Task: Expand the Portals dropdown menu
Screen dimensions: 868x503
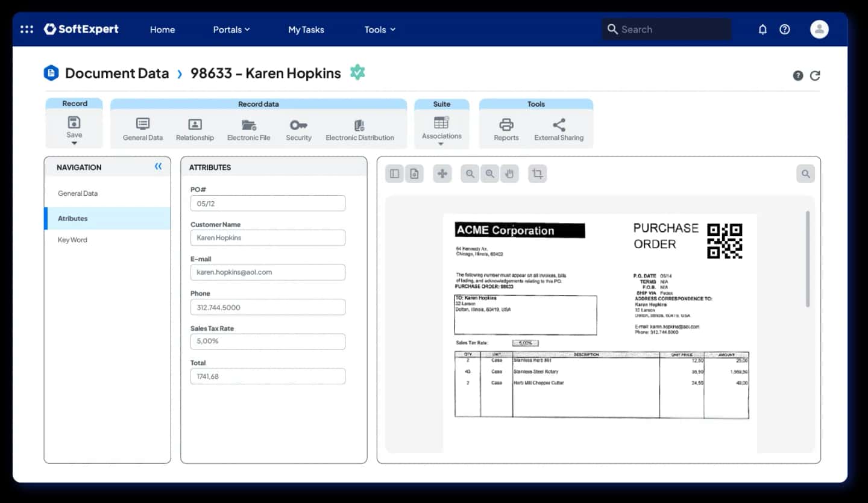Action: (x=231, y=30)
